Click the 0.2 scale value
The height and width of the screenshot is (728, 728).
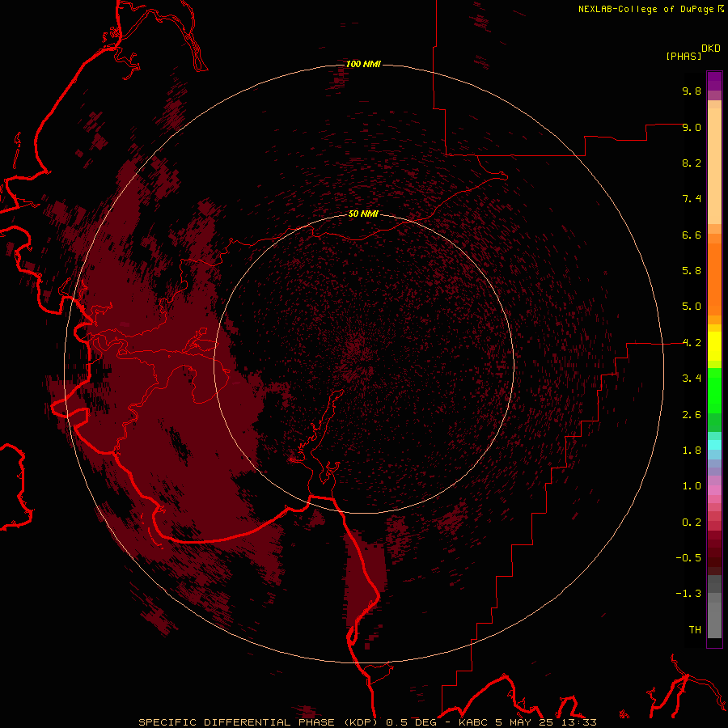pyautogui.click(x=692, y=523)
